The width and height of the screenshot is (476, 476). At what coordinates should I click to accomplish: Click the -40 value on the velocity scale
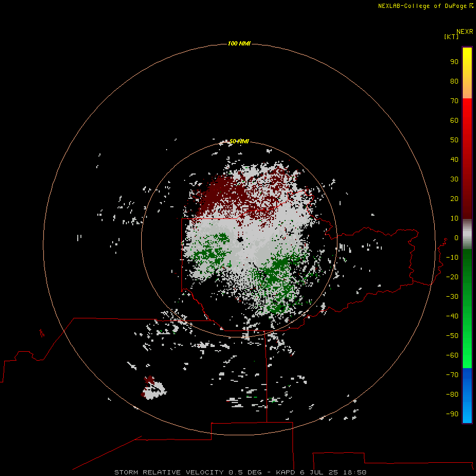click(452, 316)
